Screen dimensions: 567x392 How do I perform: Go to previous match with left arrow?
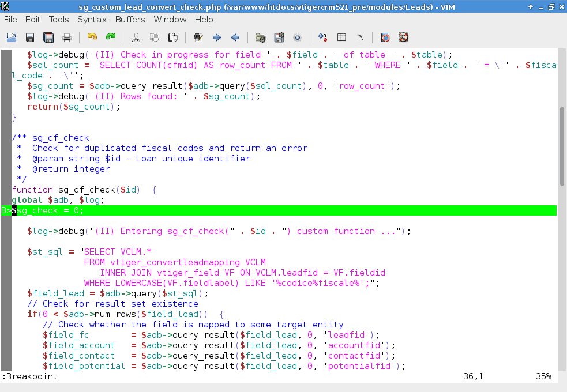coord(235,37)
